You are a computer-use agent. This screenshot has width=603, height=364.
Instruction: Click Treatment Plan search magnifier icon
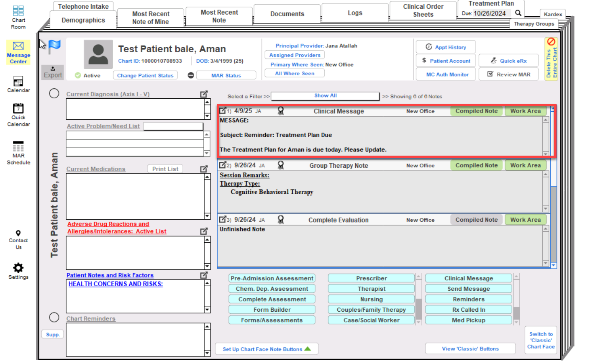pos(518,13)
